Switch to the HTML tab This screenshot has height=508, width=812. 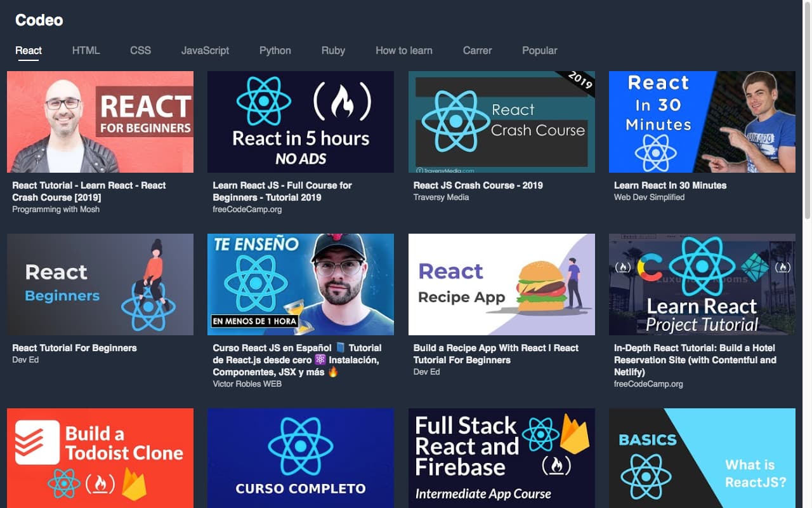click(86, 50)
